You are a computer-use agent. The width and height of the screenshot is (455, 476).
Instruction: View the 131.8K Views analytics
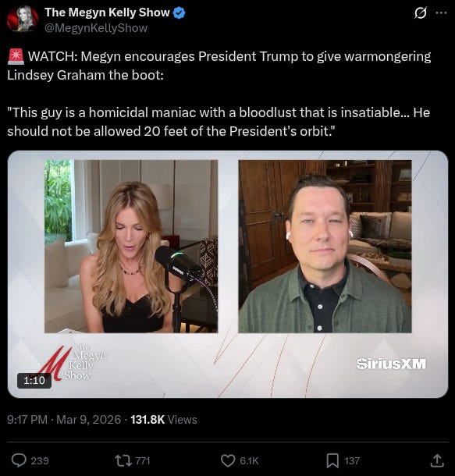(164, 420)
